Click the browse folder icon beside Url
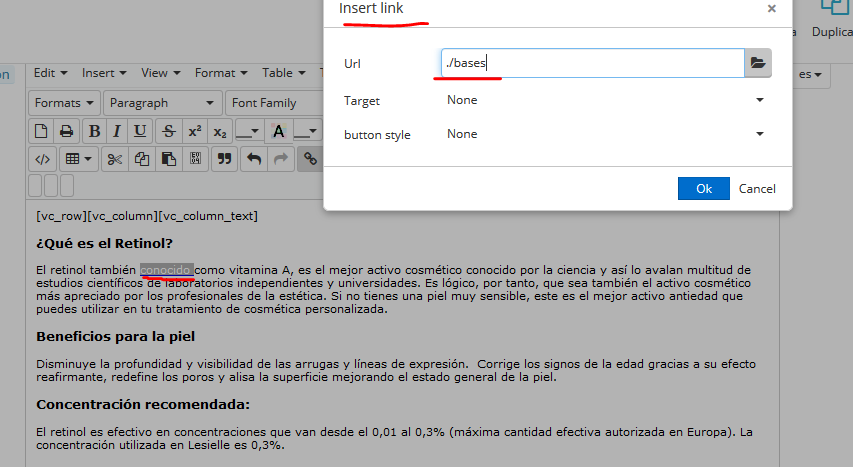The width and height of the screenshot is (853, 467). 758,63
